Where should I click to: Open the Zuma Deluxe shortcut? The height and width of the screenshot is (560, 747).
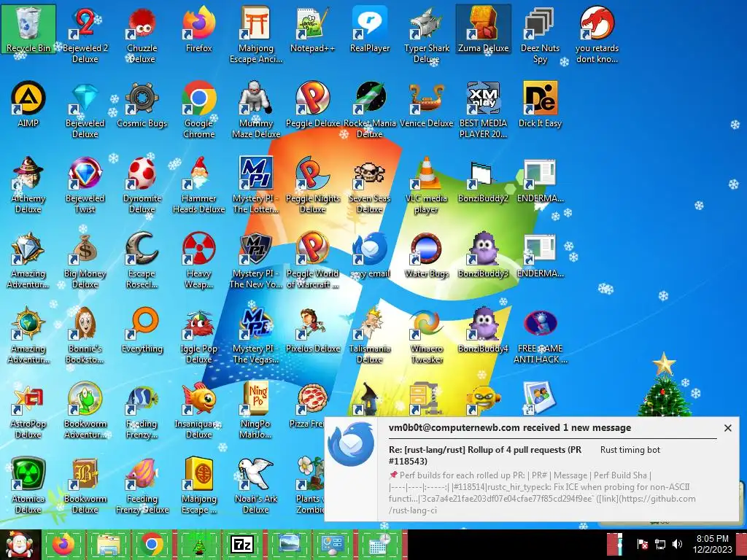click(x=484, y=29)
